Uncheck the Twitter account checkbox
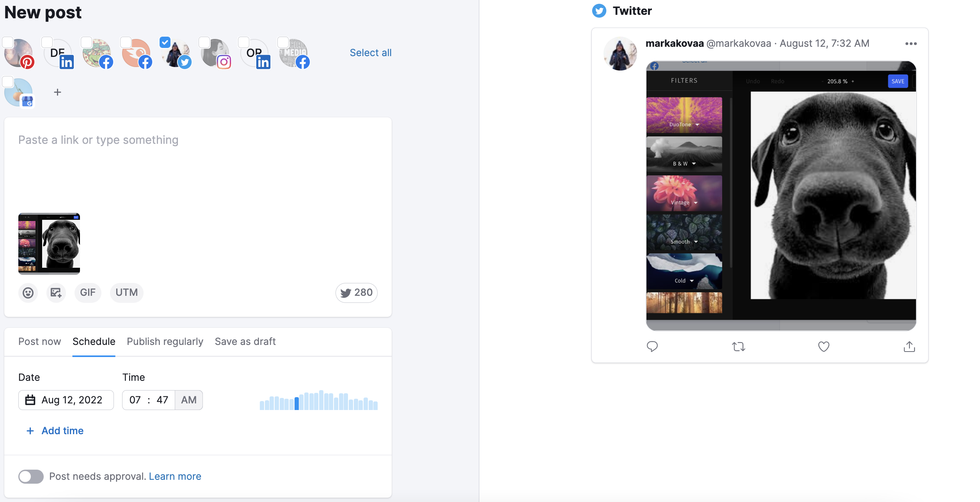 pyautogui.click(x=165, y=42)
